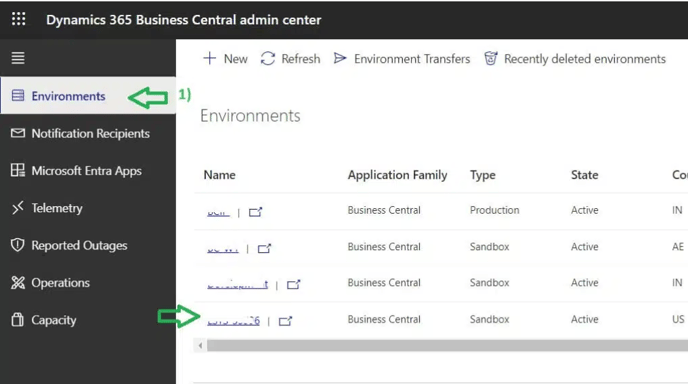Click the horizontal scrollbar left arrow
The width and height of the screenshot is (688, 384).
200,345
